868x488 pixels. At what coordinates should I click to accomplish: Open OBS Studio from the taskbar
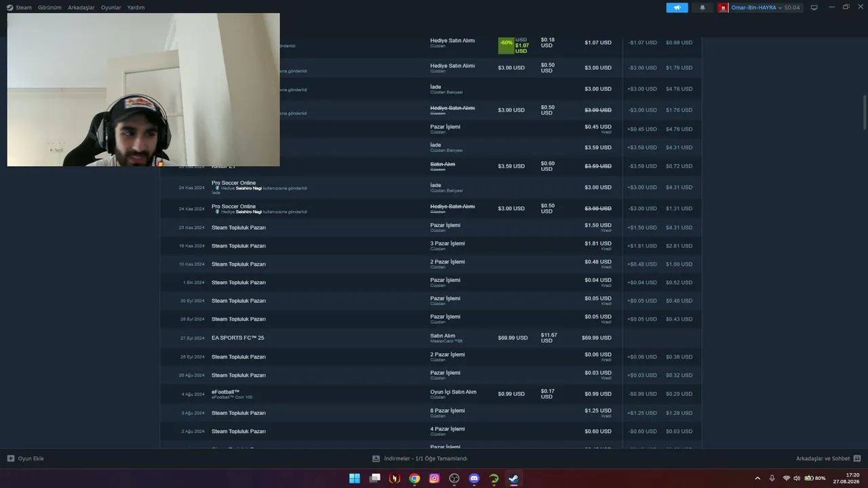point(454,479)
